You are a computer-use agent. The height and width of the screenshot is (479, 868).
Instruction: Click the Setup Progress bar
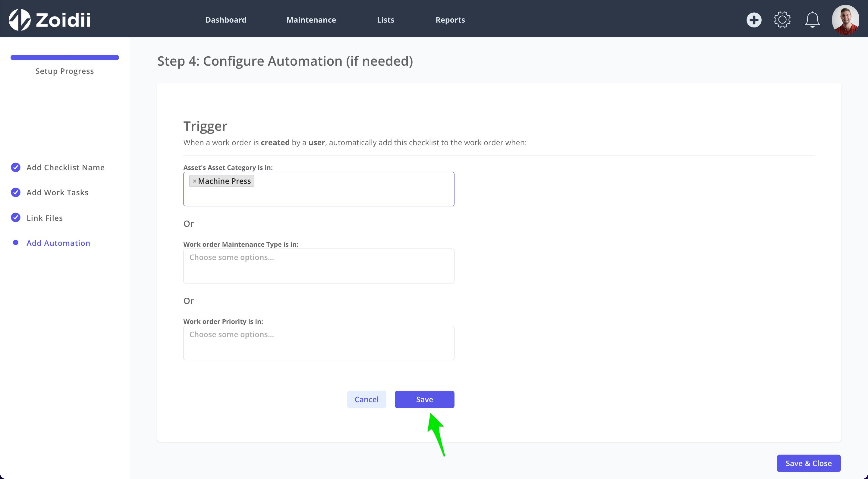[65, 58]
